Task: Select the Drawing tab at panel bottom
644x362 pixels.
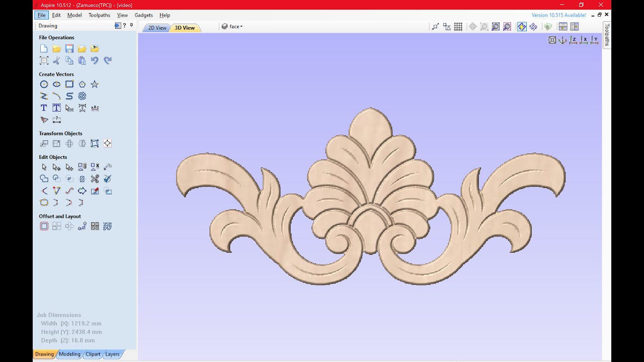Action: (x=44, y=354)
